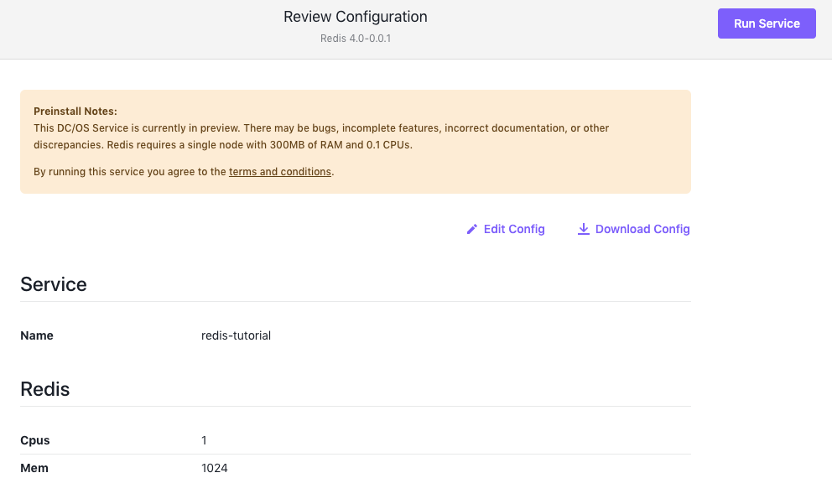Select the Mem value 1024
Screen dimensions: 832x504
click(215, 468)
